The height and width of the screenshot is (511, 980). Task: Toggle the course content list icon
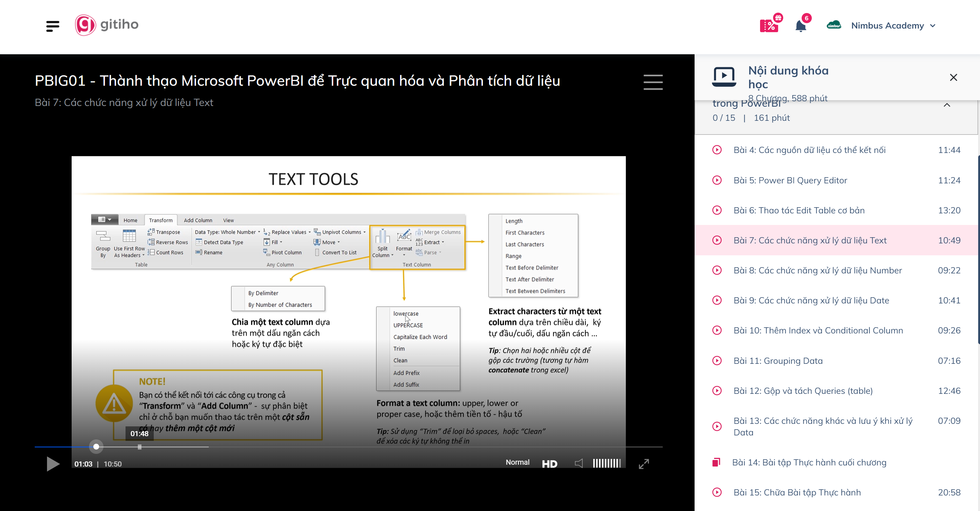click(653, 82)
